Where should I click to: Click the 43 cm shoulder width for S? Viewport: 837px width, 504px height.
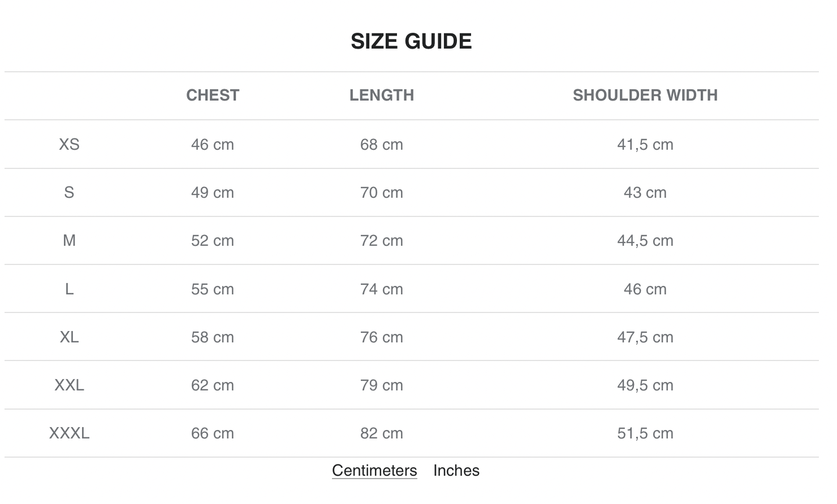pos(645,193)
